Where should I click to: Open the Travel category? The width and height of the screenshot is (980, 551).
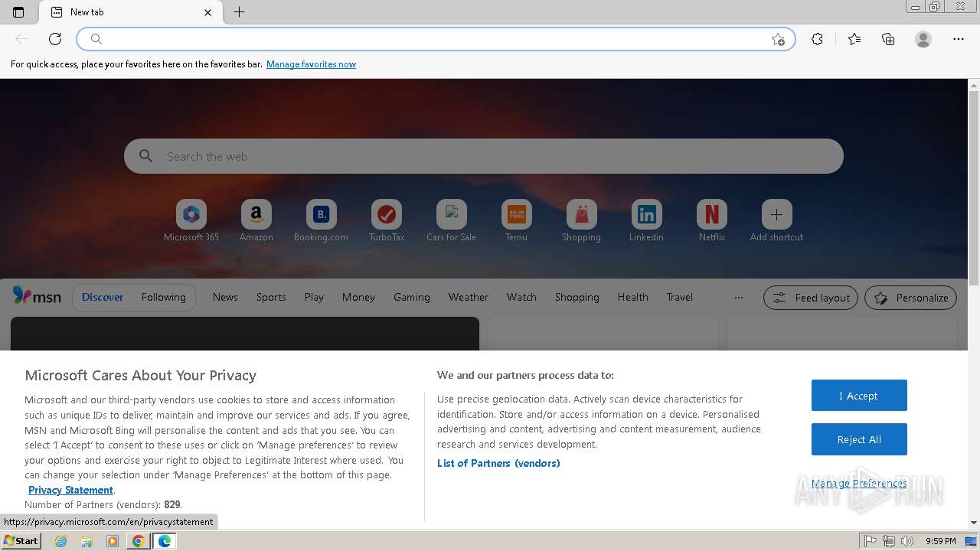(x=679, y=297)
